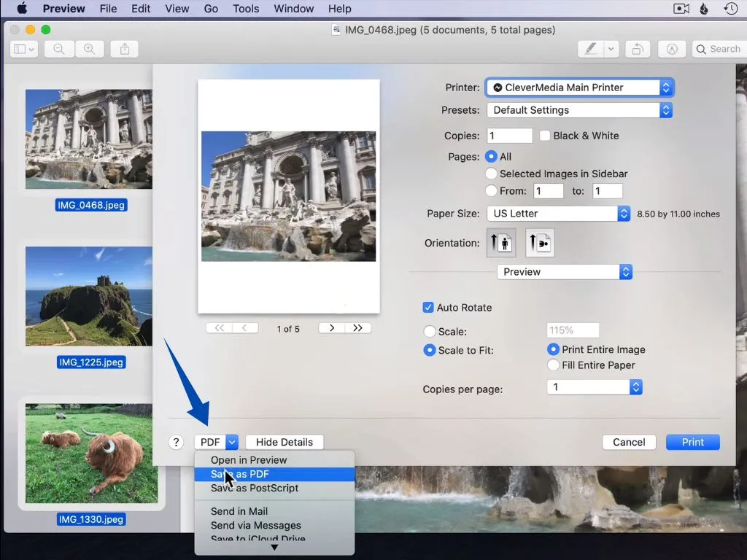Select the landscape orientation icon
The width and height of the screenshot is (747, 560).
click(539, 243)
